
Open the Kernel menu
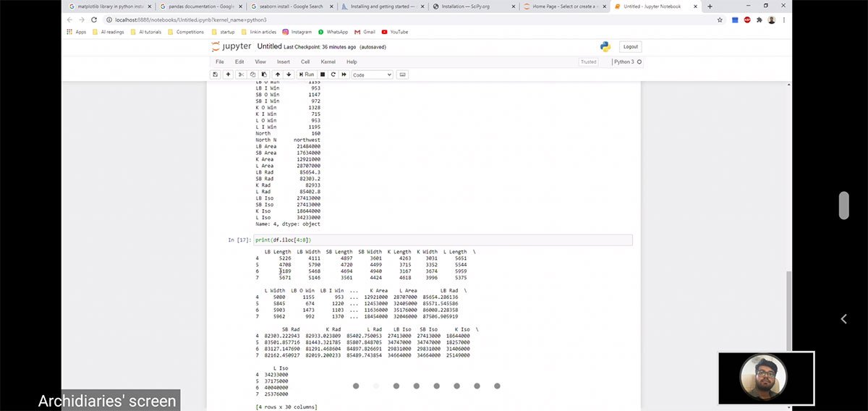click(x=328, y=62)
